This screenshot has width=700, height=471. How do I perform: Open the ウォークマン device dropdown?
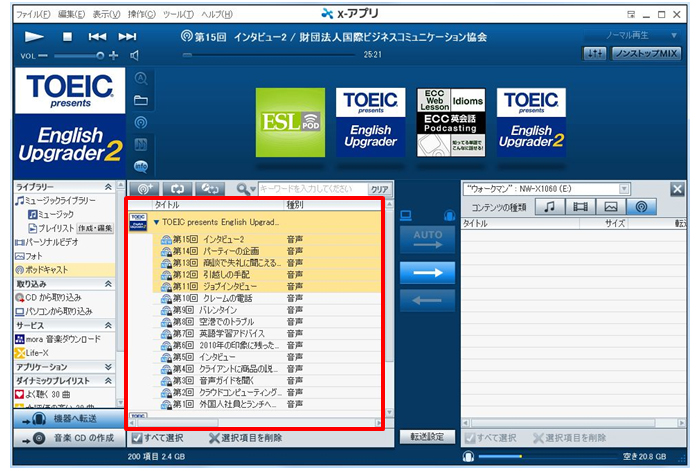pos(547,188)
